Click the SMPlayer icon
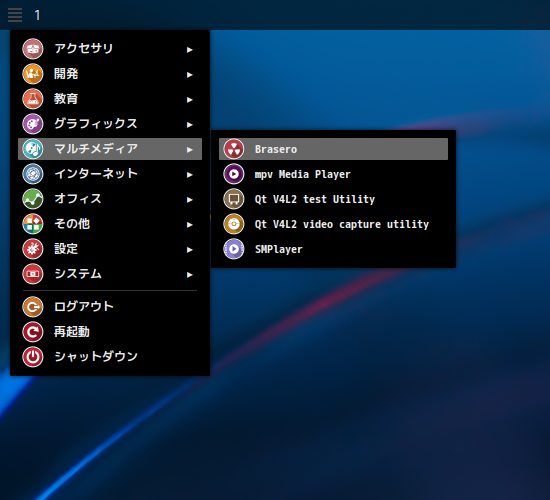The width and height of the screenshot is (550, 500). tap(234, 249)
